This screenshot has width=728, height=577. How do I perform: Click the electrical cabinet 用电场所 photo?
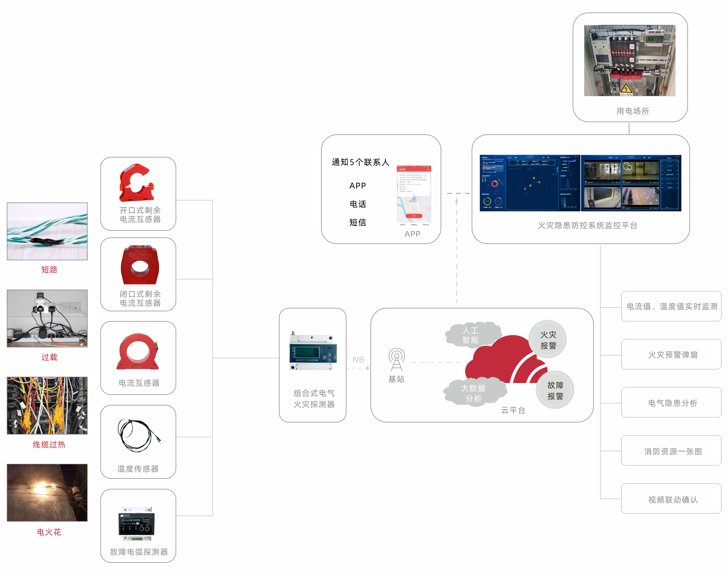pos(629,60)
